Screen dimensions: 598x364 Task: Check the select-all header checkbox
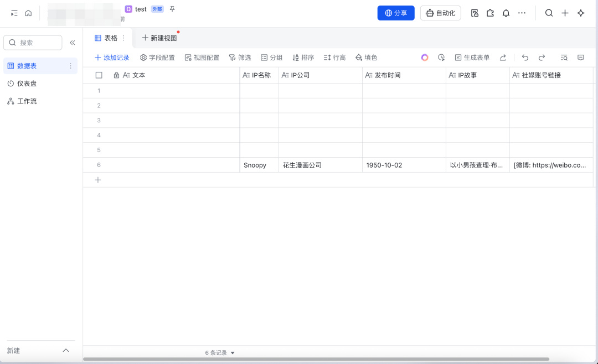pyautogui.click(x=99, y=75)
